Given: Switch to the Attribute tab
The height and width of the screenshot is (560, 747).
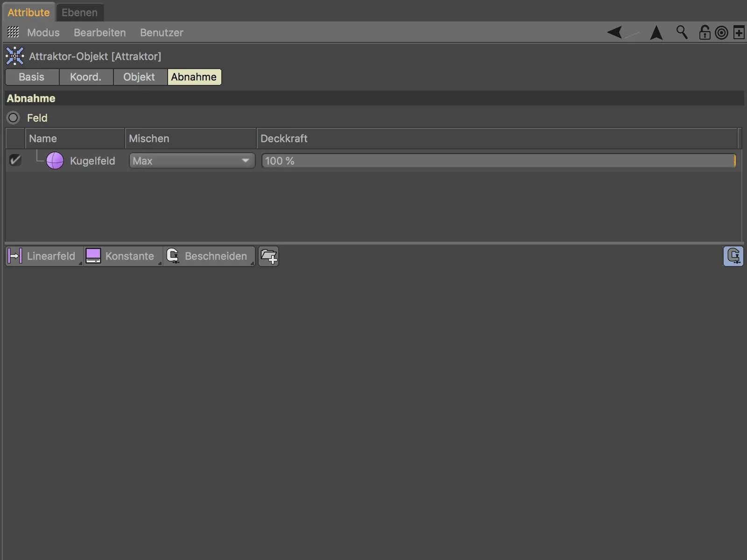Looking at the screenshot, I should [28, 13].
